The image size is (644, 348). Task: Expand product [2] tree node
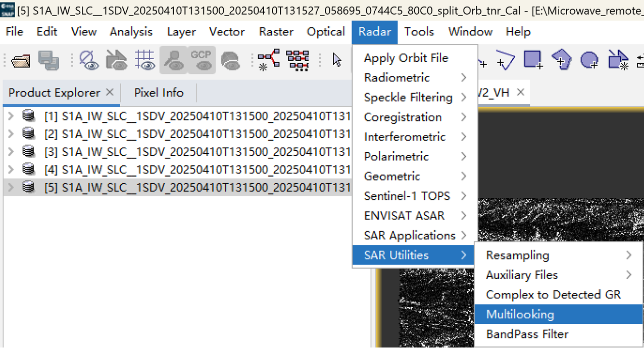tap(11, 134)
